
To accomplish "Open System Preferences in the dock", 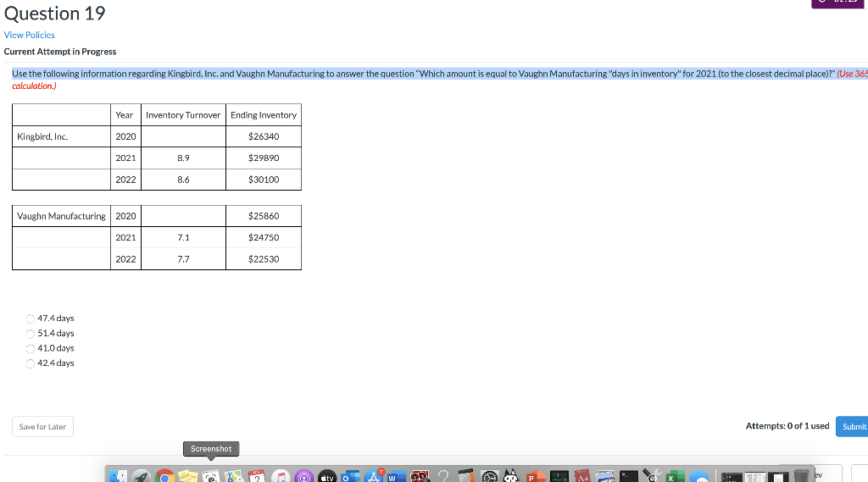I will pyautogui.click(x=490, y=476).
